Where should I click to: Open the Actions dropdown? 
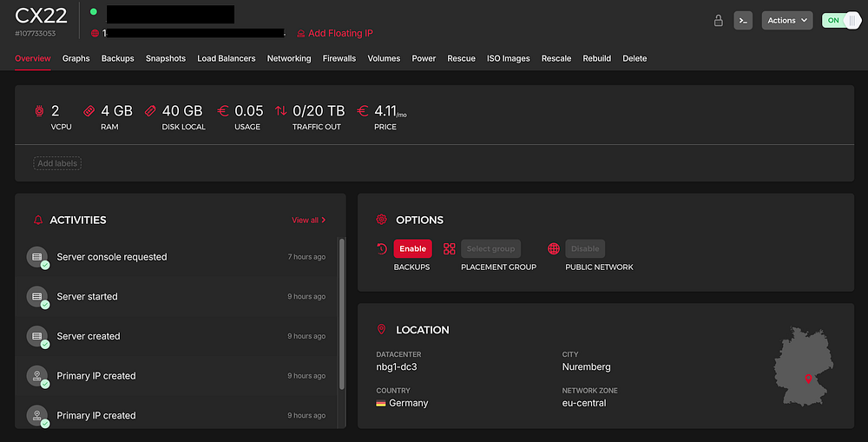pos(787,21)
